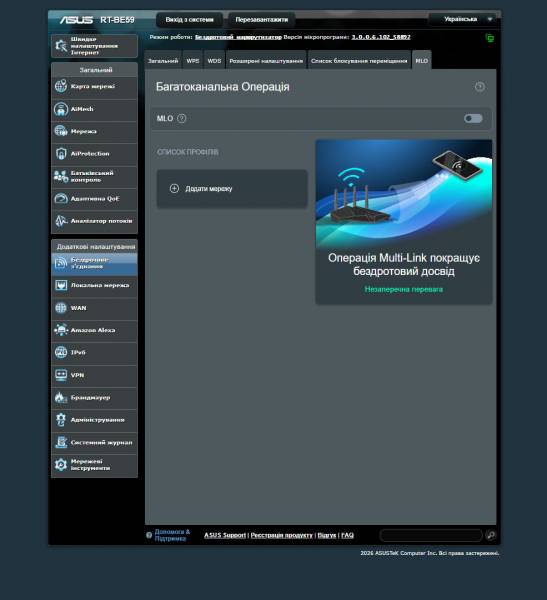Click the search magnifier icon in footer

491,535
